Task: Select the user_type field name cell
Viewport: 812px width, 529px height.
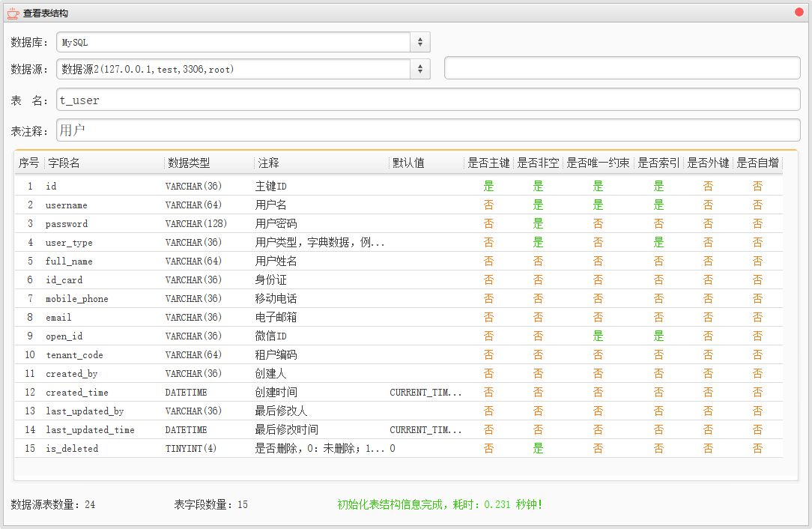Action: (x=69, y=243)
